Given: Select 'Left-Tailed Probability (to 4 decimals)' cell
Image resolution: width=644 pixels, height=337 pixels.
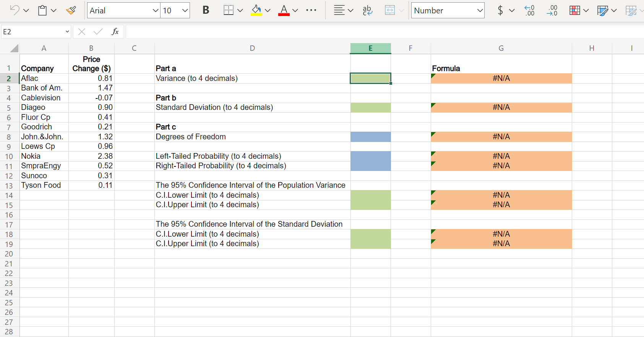Looking at the screenshot, I should coord(252,156).
